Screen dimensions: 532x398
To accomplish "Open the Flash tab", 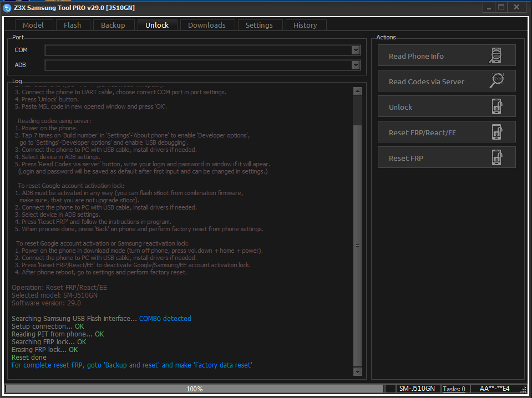I will coord(72,25).
